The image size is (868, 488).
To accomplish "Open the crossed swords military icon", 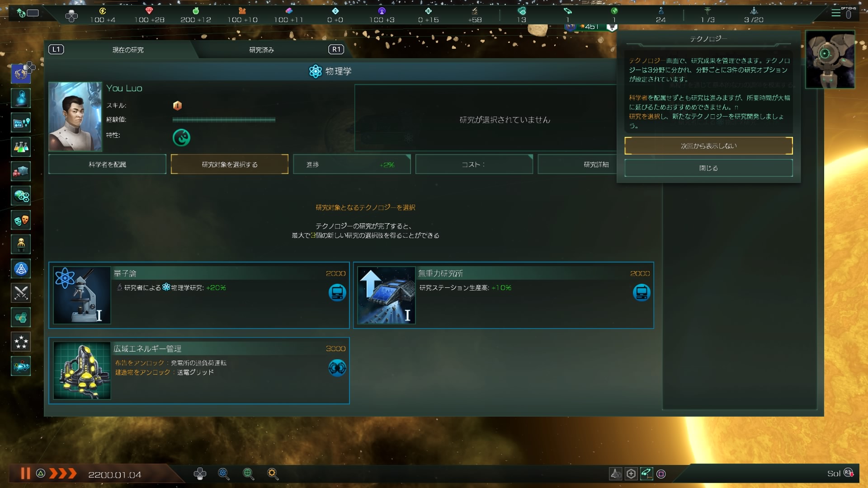I will pos(21,293).
